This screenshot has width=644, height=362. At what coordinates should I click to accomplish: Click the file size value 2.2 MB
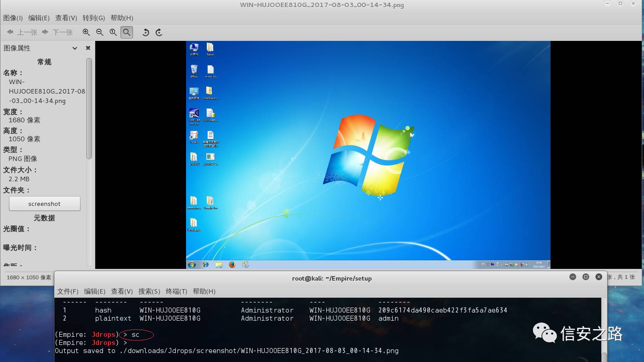coord(19,179)
